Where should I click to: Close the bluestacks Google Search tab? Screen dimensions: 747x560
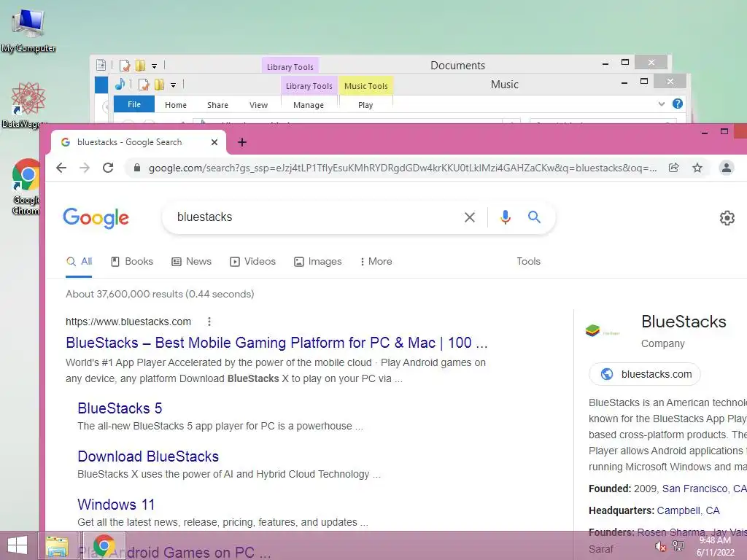click(214, 142)
